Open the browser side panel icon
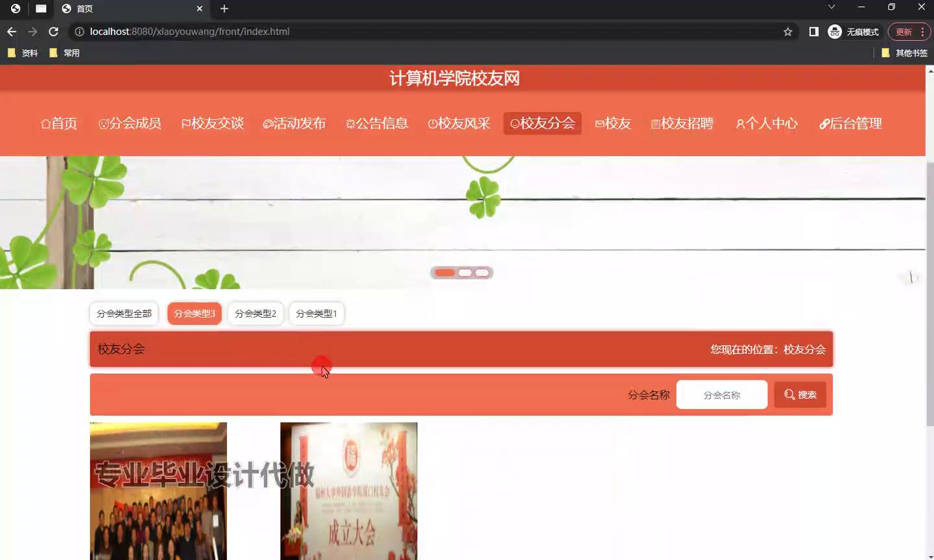The image size is (934, 560). pyautogui.click(x=813, y=32)
